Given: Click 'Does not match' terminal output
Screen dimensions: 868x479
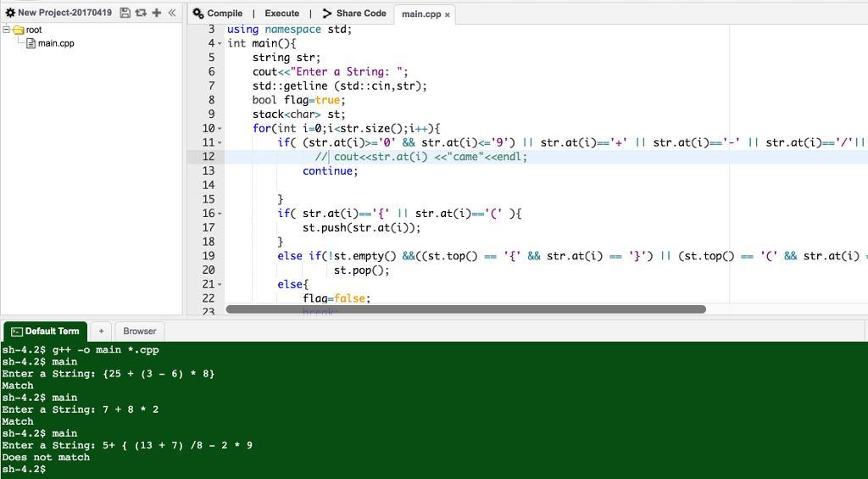Looking at the screenshot, I should (x=46, y=458).
